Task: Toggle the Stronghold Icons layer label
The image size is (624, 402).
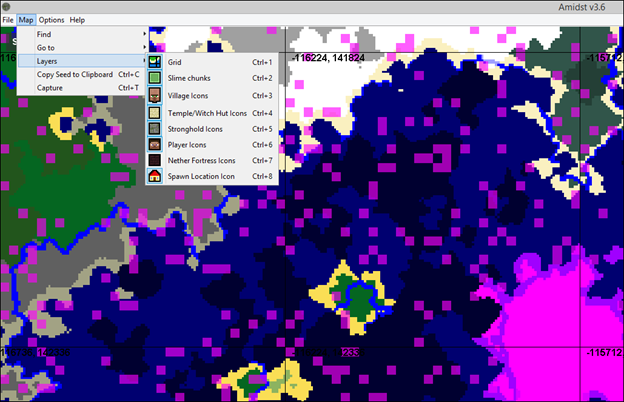Action: [x=195, y=129]
